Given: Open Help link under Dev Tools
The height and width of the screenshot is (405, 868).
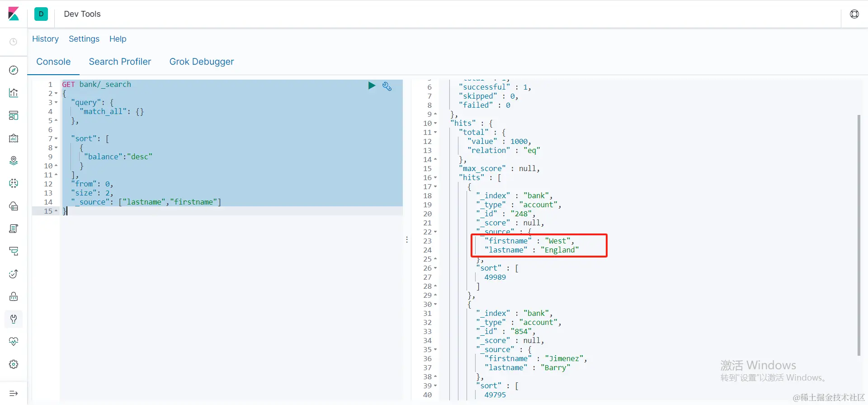Looking at the screenshot, I should click(118, 39).
